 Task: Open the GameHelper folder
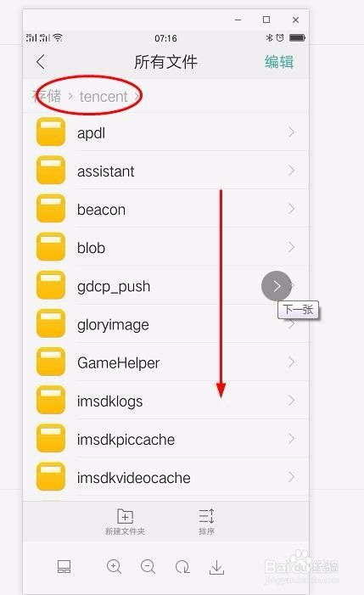click(x=165, y=362)
